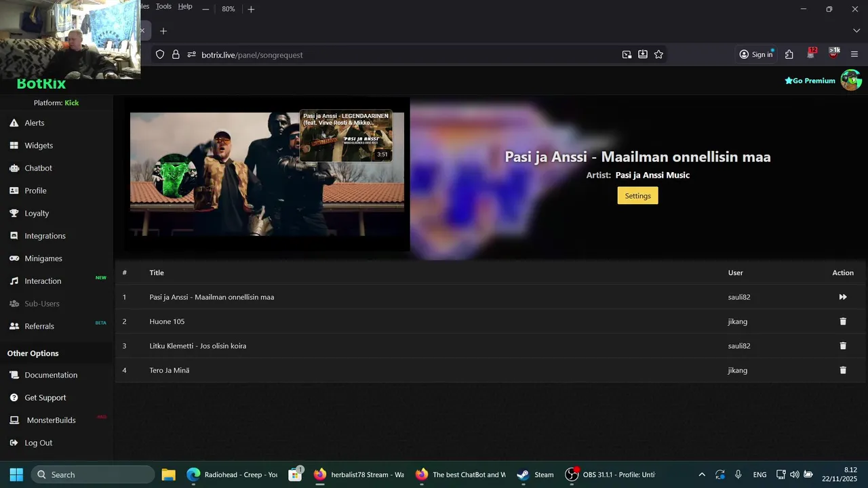Open File Explorer from taskbar
Screen dimensions: 868x488
coord(168,474)
